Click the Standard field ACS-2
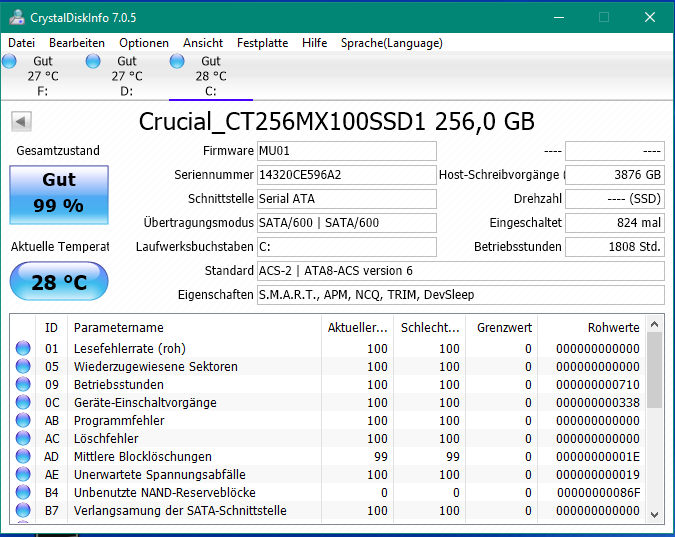Viewport: 675px width, 537px height. 461,271
